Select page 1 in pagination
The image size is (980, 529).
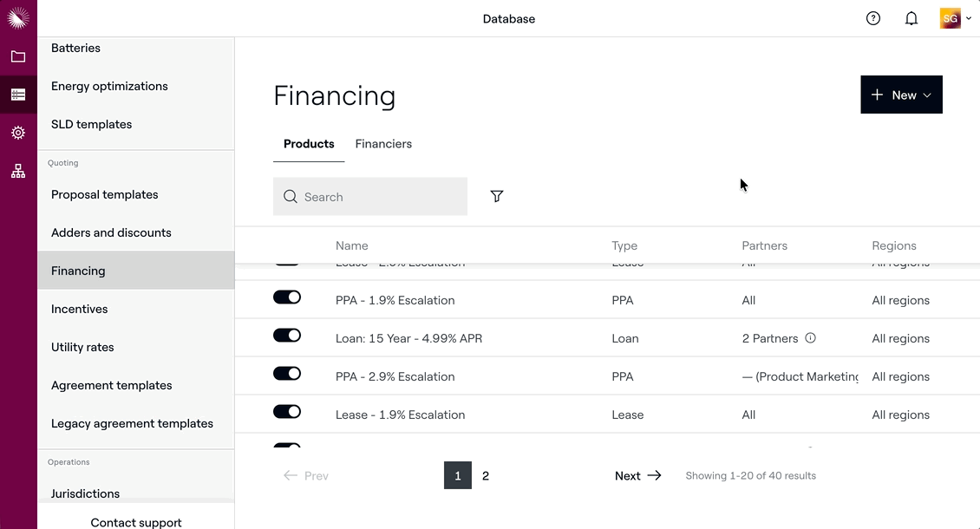pos(458,476)
